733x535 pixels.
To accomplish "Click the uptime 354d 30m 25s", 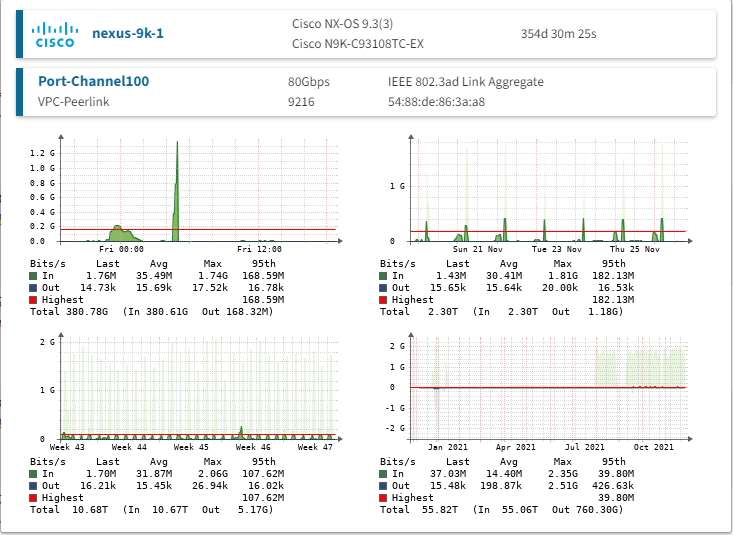I will pos(558,34).
